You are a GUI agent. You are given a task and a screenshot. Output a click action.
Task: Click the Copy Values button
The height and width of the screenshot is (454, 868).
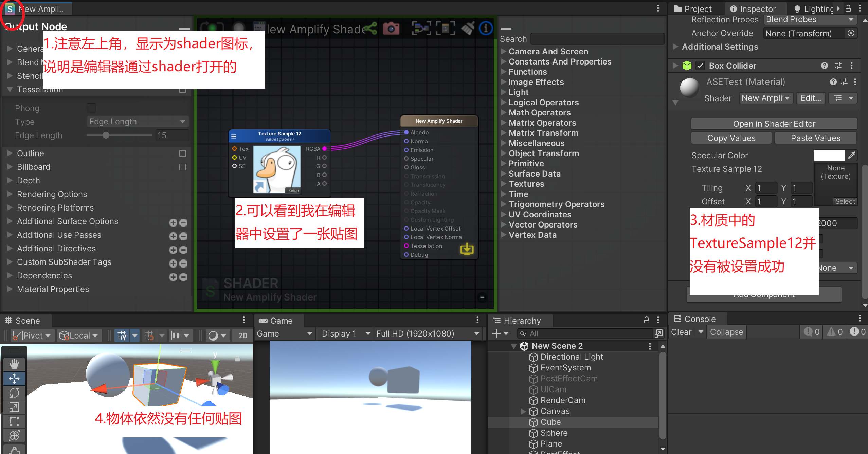[731, 138]
